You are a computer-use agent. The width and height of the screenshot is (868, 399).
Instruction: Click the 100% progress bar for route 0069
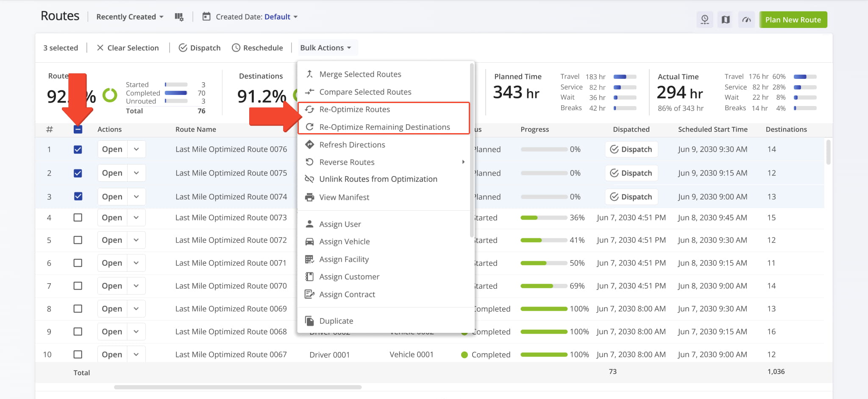click(x=544, y=308)
